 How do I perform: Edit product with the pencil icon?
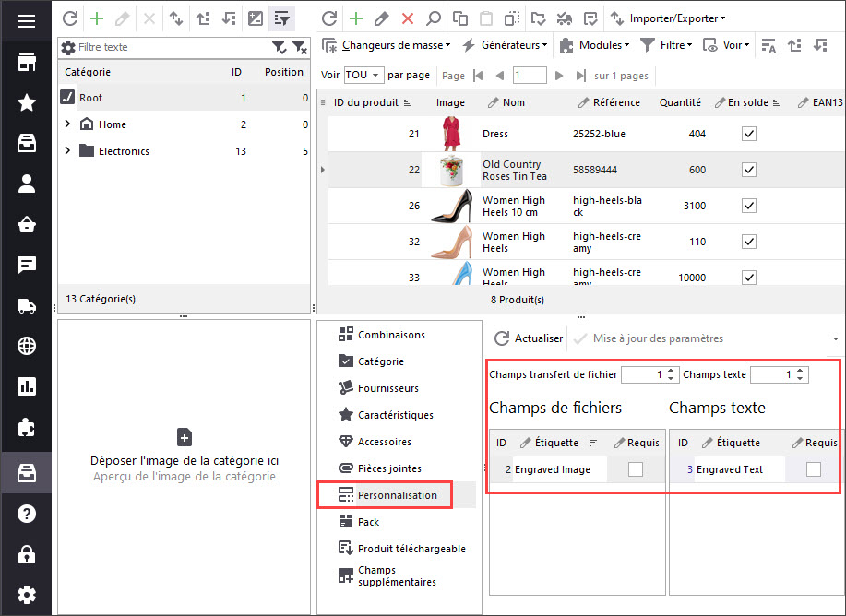tap(381, 18)
